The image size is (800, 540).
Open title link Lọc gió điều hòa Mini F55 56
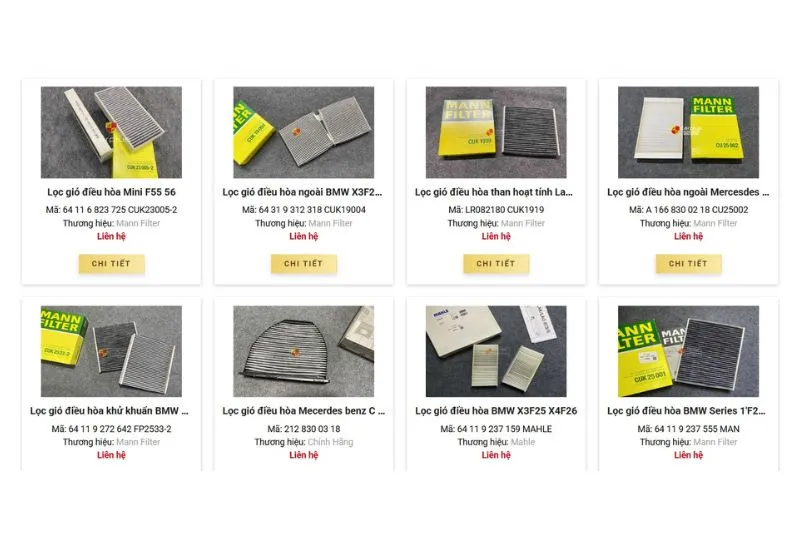(111, 192)
